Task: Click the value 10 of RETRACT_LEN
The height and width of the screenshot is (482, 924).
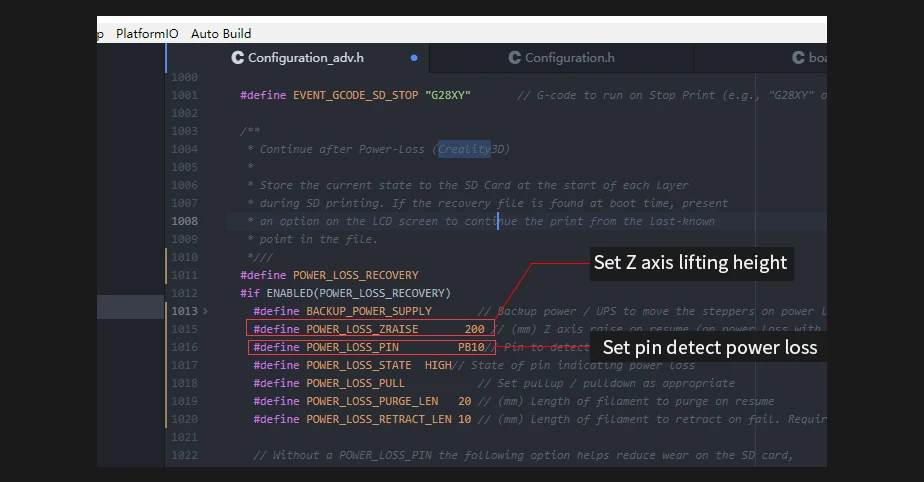Action: 464,419
